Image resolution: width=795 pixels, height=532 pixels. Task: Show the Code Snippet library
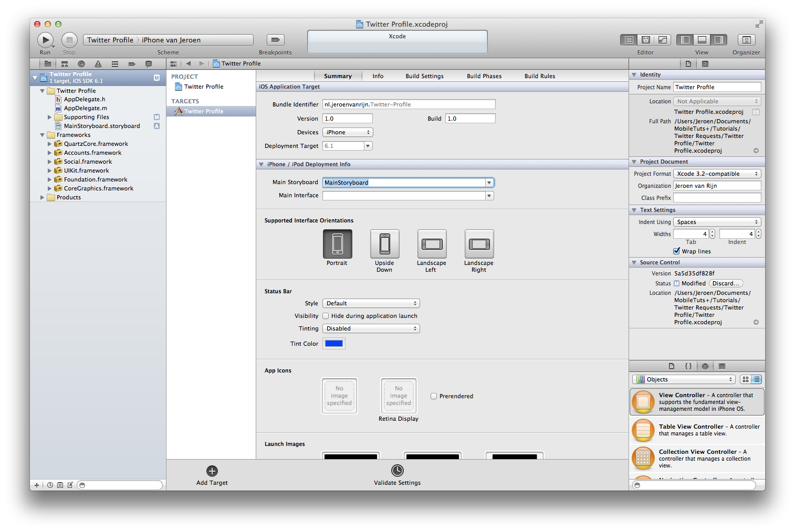click(688, 366)
